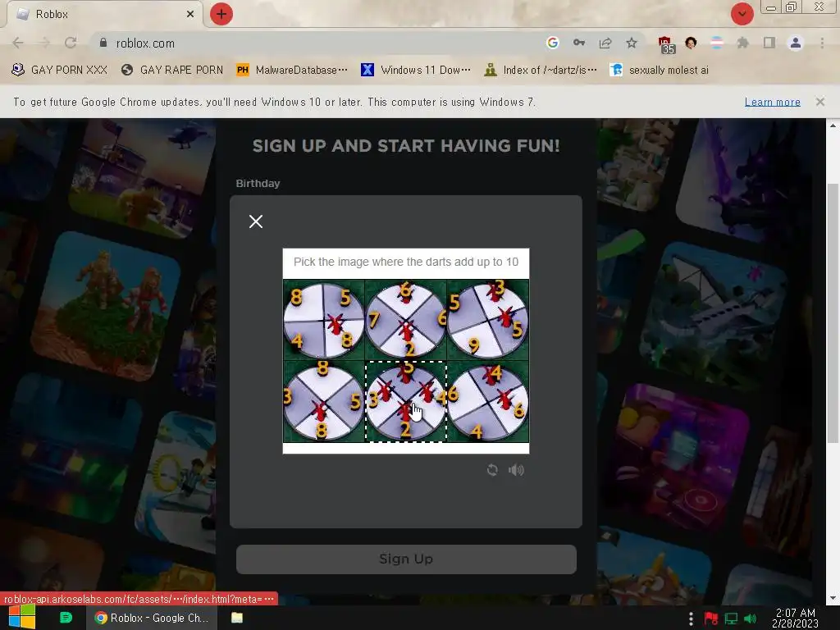The image size is (840, 630).
Task: Click the browser back arrow
Action: pos(18,43)
